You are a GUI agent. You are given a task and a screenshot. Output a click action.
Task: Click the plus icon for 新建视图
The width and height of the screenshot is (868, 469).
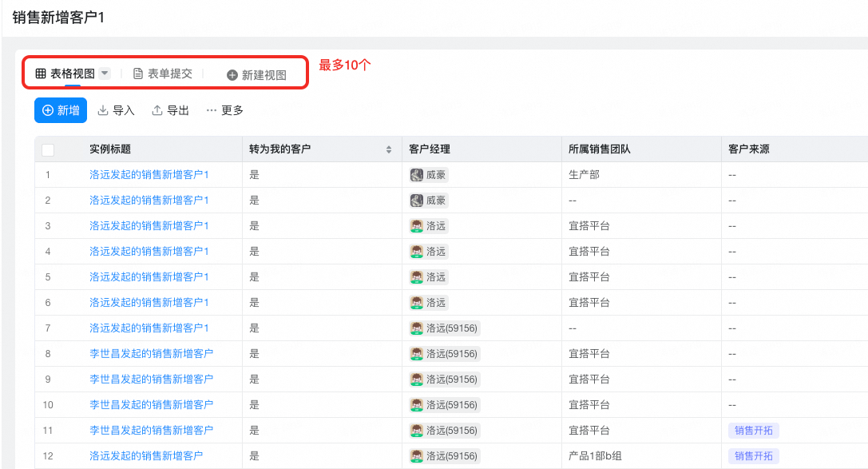(x=232, y=75)
